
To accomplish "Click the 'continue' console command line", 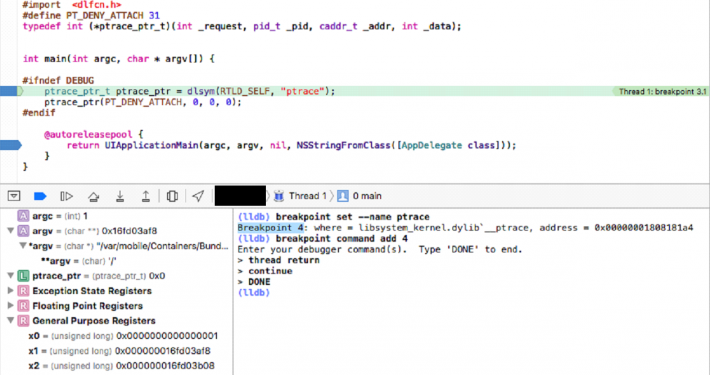I will pos(265,271).
